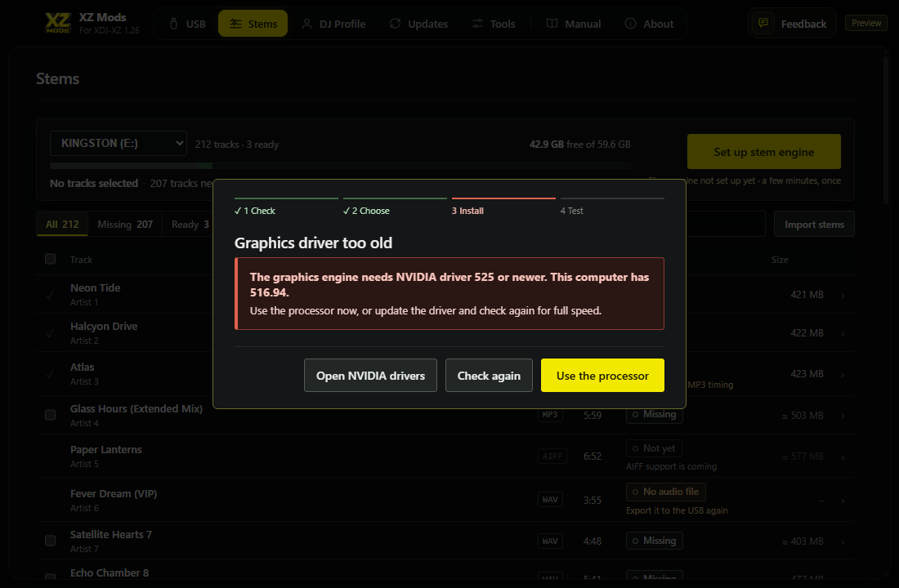This screenshot has width=899, height=588.
Task: Click the Missing status for Glass Hours
Action: [654, 414]
